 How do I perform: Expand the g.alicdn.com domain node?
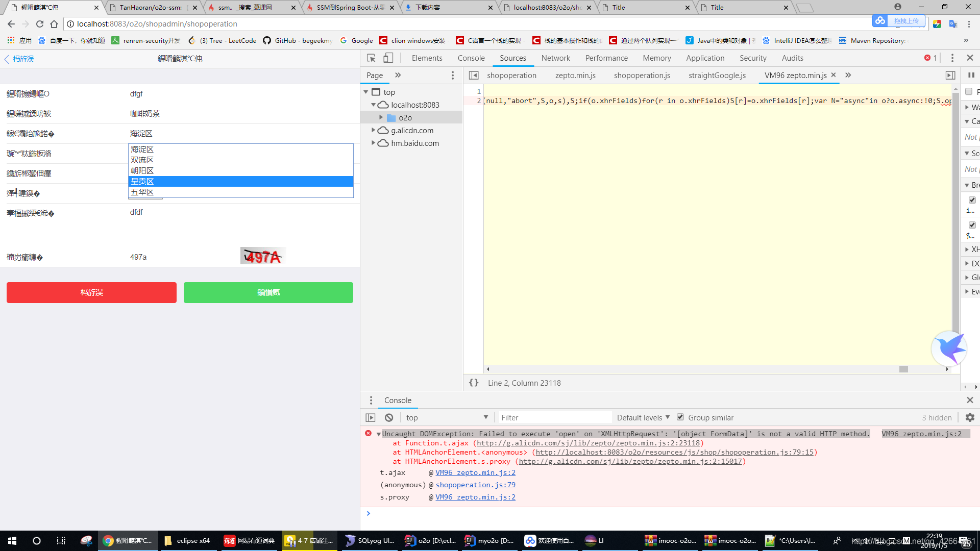click(373, 130)
